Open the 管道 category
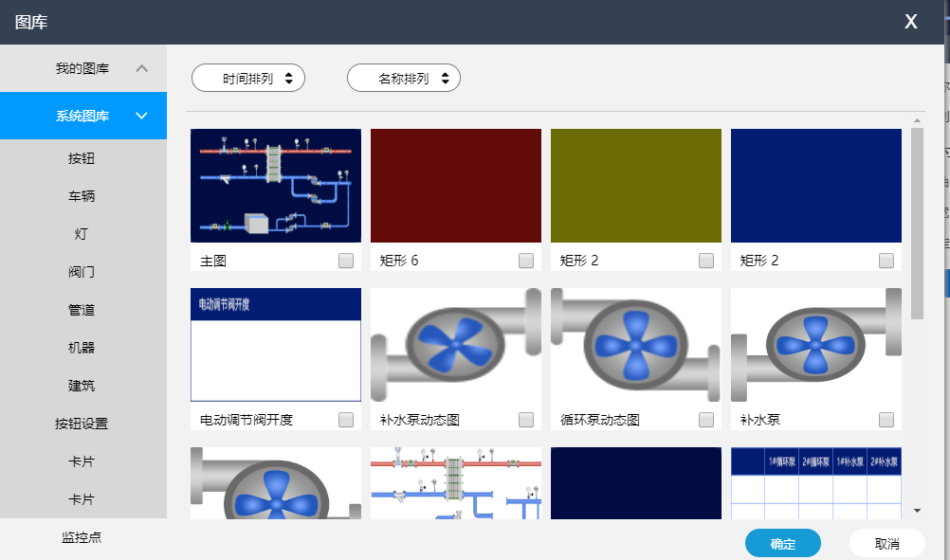950x560 pixels. click(x=83, y=310)
